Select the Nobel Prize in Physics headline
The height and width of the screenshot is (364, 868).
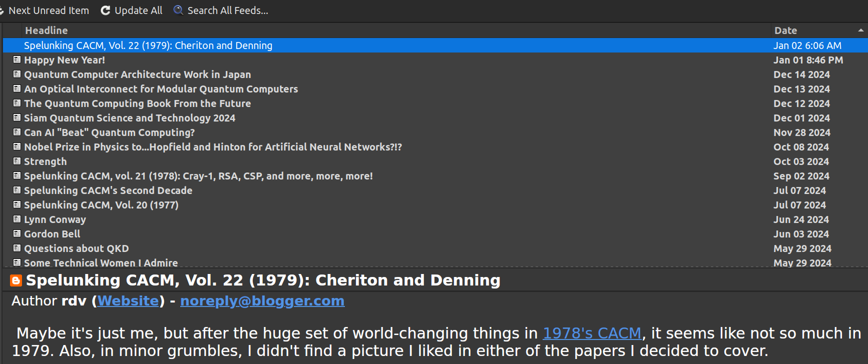pos(213,147)
